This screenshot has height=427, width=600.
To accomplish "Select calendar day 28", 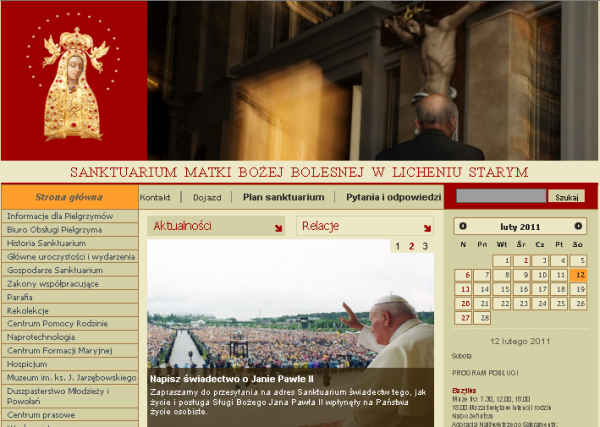I will click(482, 318).
